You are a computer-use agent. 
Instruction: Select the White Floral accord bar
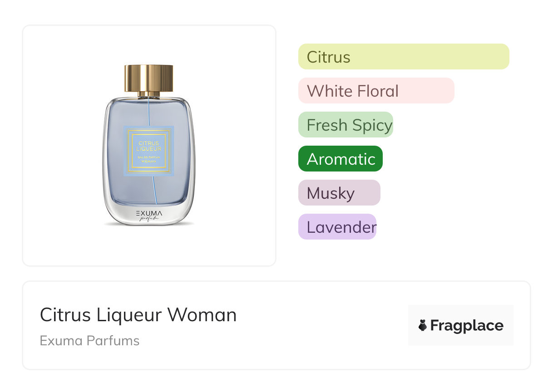pos(376,91)
